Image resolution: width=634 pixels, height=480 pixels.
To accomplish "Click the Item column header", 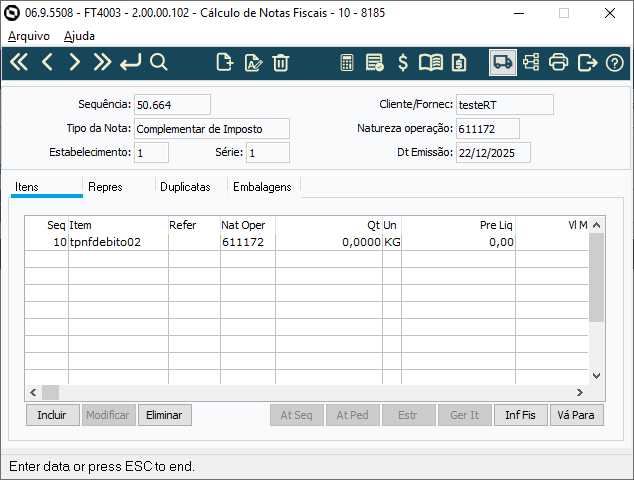I will pyautogui.click(x=118, y=225).
